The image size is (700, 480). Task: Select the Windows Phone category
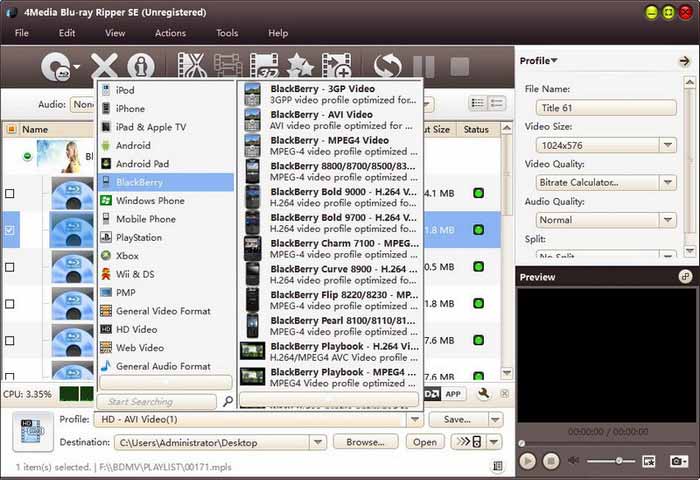click(x=166, y=200)
